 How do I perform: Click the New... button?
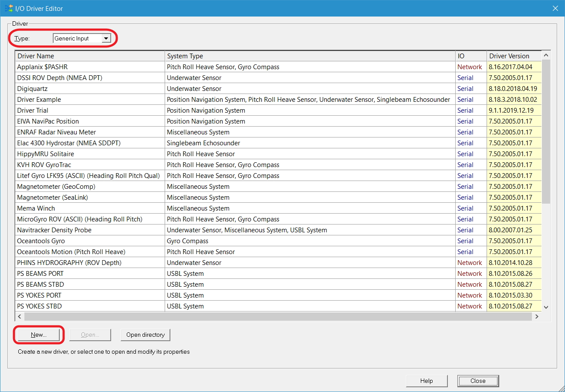click(39, 335)
